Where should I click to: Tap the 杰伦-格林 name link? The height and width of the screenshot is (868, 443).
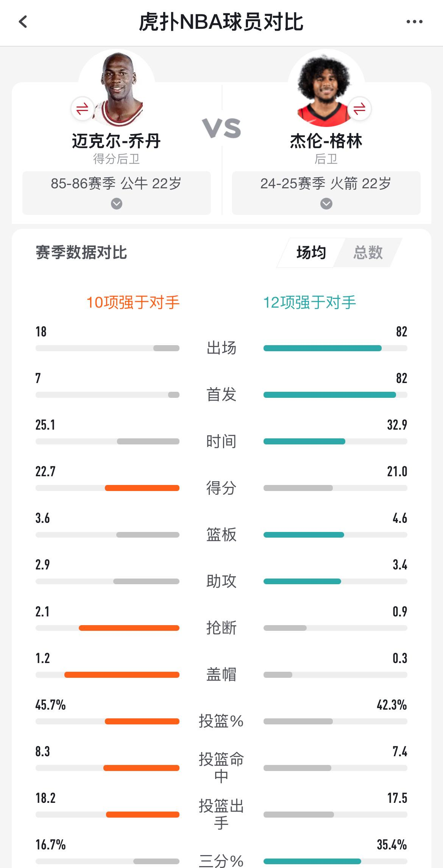click(326, 141)
